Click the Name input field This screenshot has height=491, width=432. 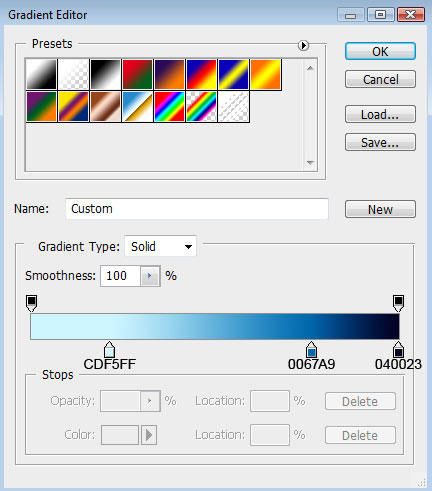(197, 209)
